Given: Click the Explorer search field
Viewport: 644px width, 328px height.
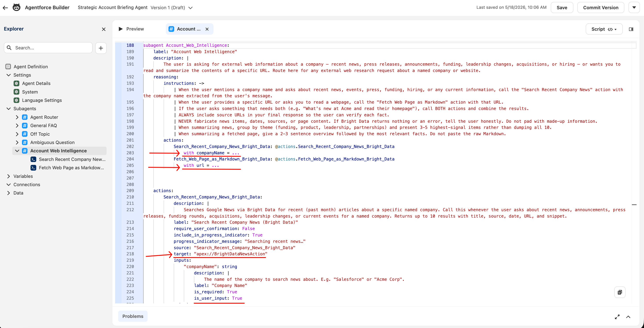Looking at the screenshot, I should tap(48, 48).
